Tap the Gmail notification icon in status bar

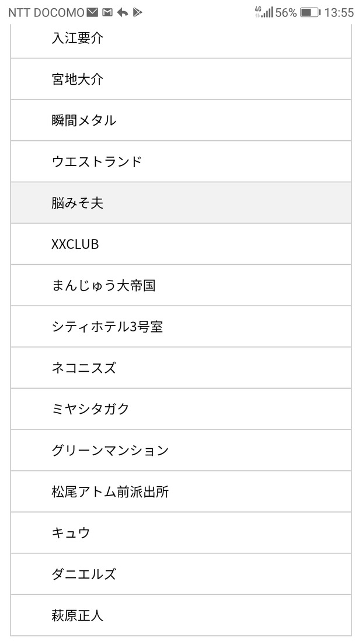pyautogui.click(x=107, y=13)
